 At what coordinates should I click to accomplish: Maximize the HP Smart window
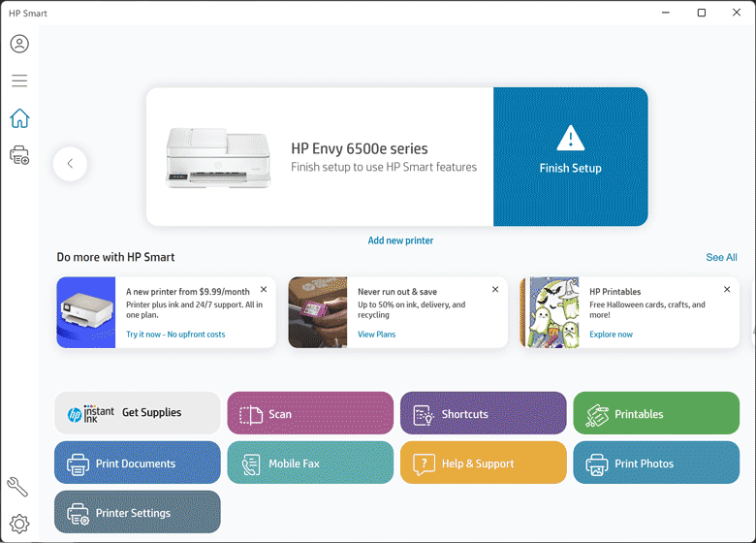[702, 13]
